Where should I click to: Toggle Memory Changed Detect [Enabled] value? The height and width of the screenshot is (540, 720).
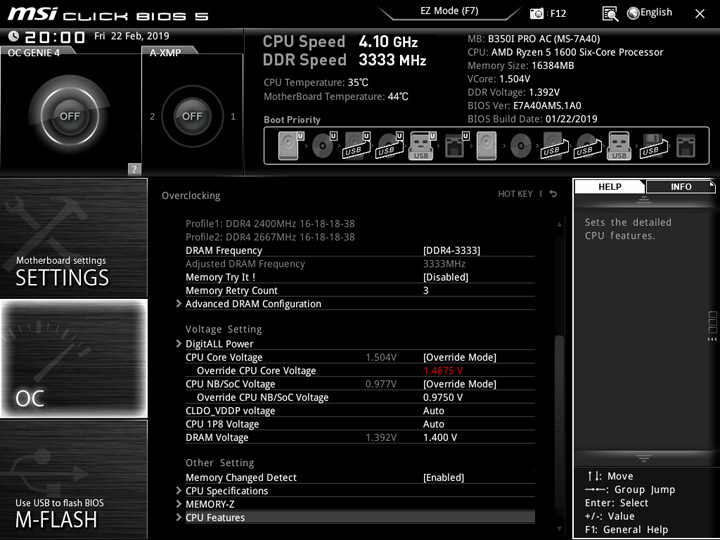444,478
